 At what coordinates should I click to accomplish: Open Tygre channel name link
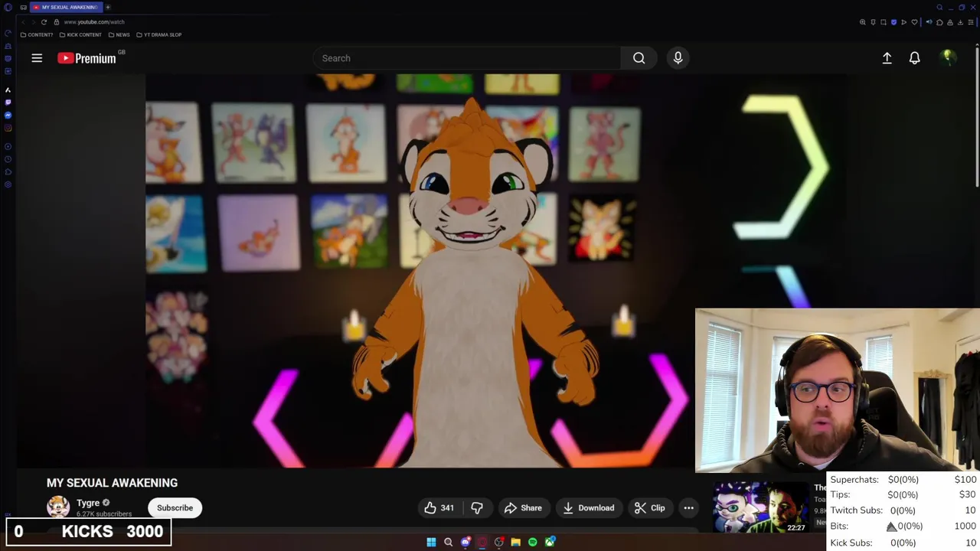[x=88, y=503]
